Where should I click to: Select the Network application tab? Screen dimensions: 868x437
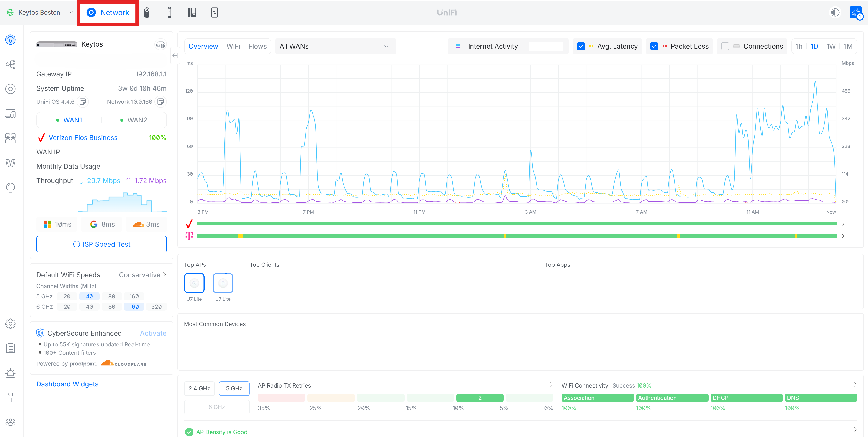click(108, 13)
